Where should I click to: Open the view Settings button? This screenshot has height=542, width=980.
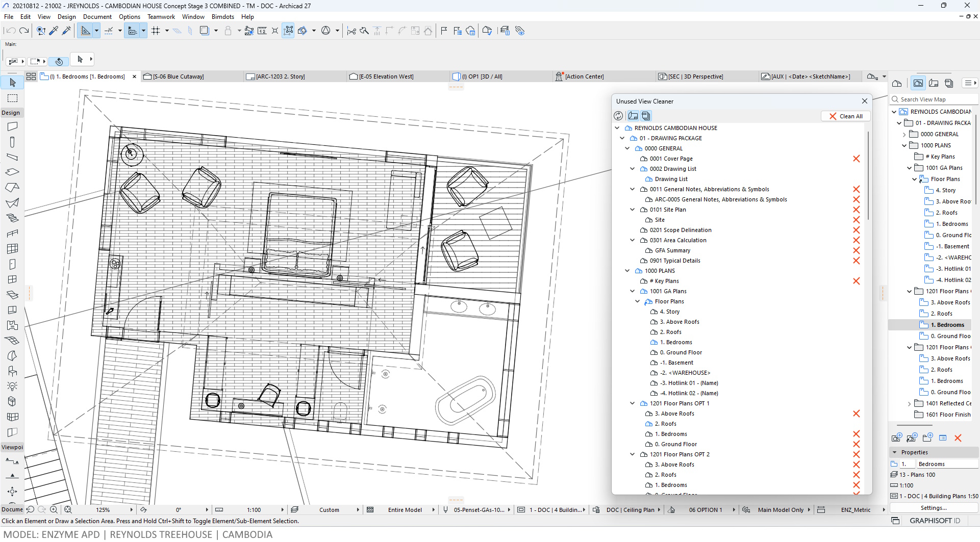click(x=933, y=508)
